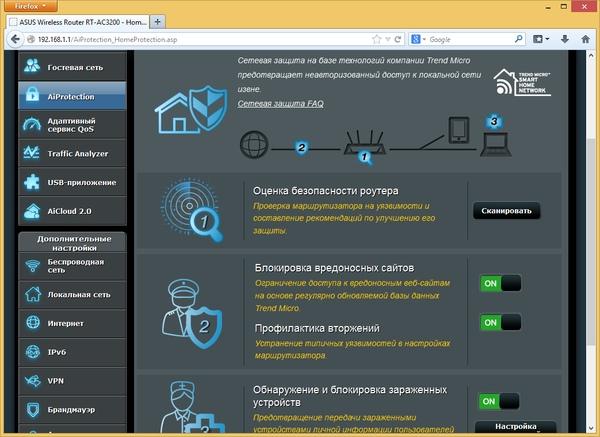600x437 pixels.
Task: Select the ASUS Wireless Router RT-AC3200 tab
Action: click(x=78, y=22)
